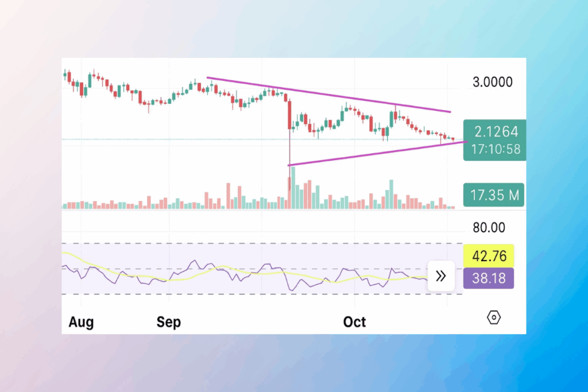Select the Oct label on the time axis
Screen dimensions: 588x392
[x=354, y=322]
